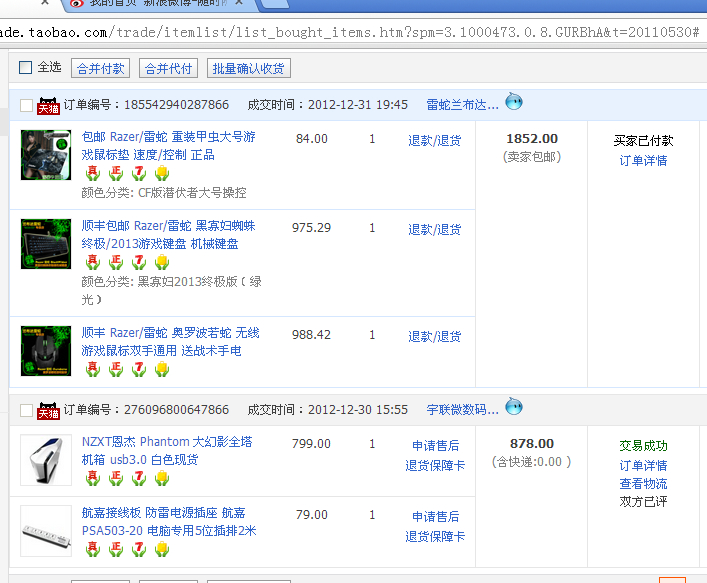Click the browser address bar URL
The height and width of the screenshot is (583, 707).
tap(352, 32)
